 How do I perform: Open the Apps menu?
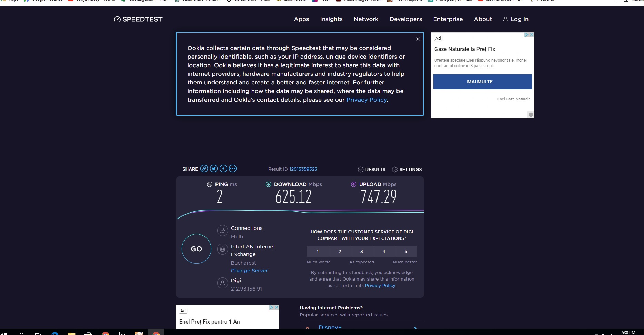(301, 19)
